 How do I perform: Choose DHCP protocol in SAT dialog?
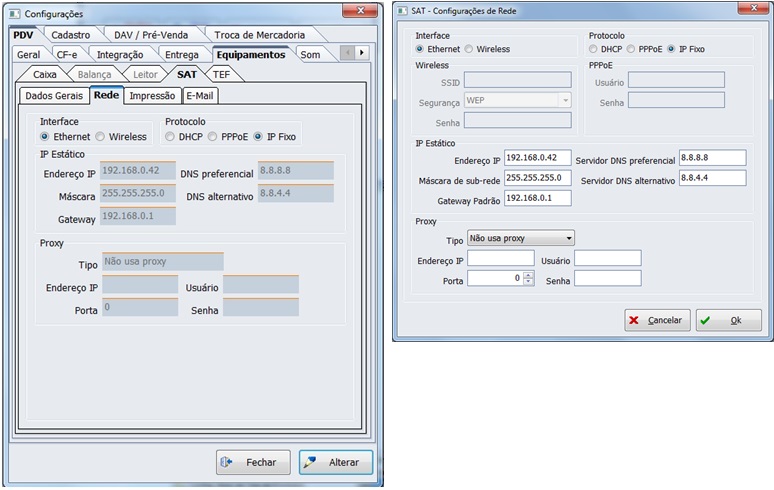pyautogui.click(x=594, y=48)
